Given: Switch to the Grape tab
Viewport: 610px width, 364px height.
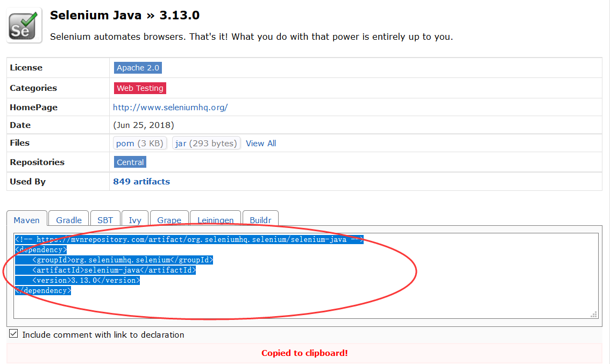Looking at the screenshot, I should pyautogui.click(x=169, y=219).
